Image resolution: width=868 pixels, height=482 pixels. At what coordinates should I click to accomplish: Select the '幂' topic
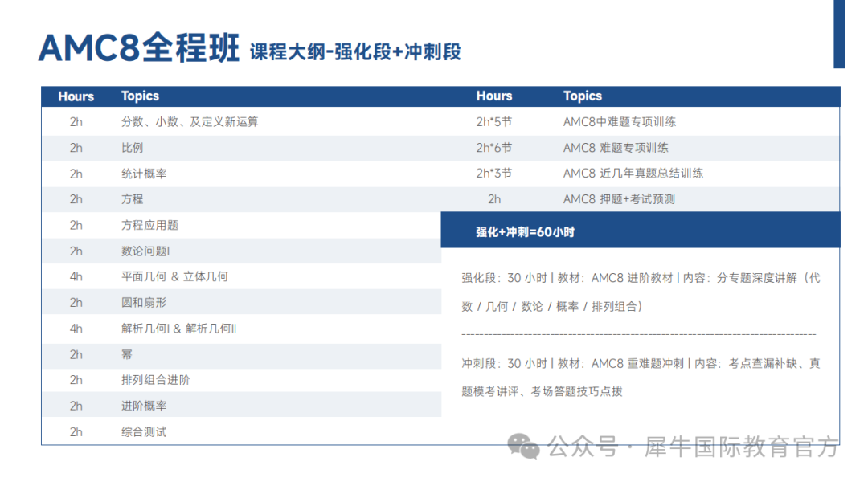(x=127, y=354)
